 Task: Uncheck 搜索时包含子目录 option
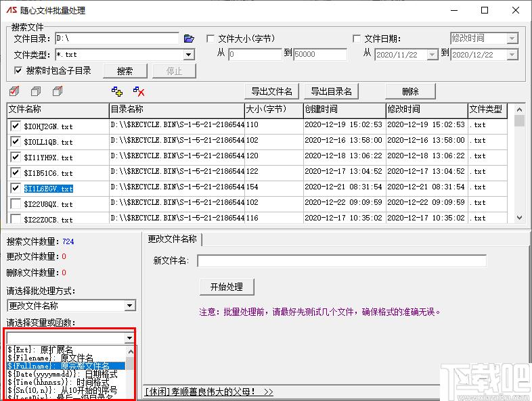(x=18, y=70)
